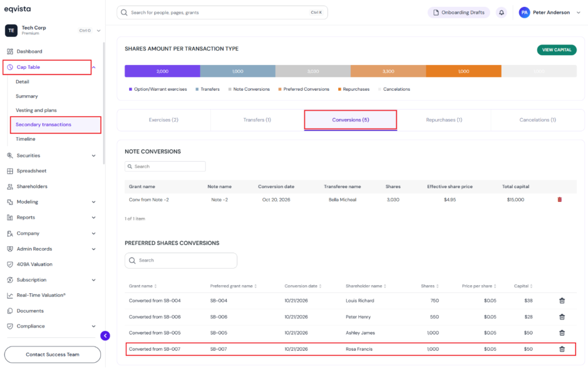Focus the Preferred Shares Conversions search box
Screen dimensions: 588x369
(x=181, y=261)
